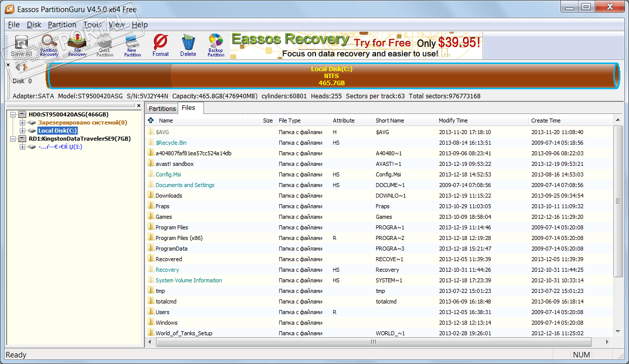The height and width of the screenshot is (364, 629).
Task: Click the folder icon next to Recovered
Action: [150, 259]
